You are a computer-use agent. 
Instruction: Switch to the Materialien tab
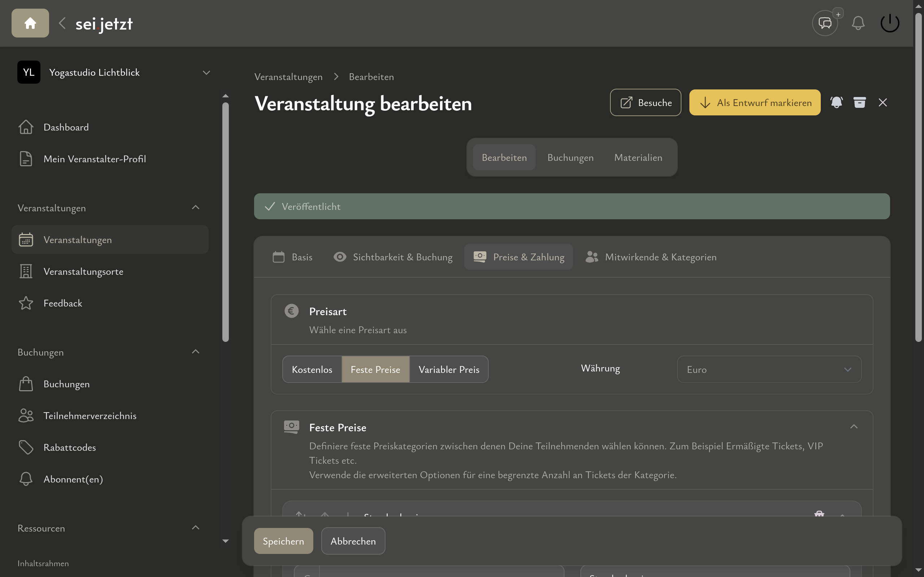pos(638,157)
